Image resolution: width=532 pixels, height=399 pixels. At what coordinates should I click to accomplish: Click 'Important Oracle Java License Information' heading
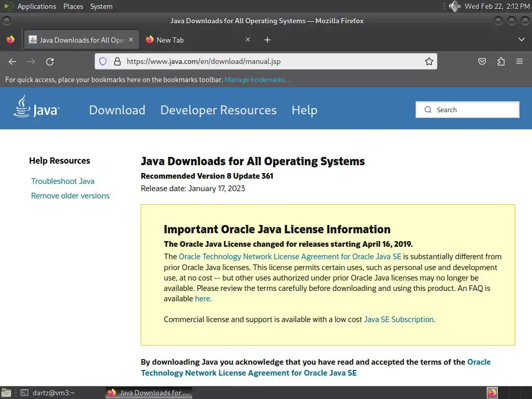(277, 229)
